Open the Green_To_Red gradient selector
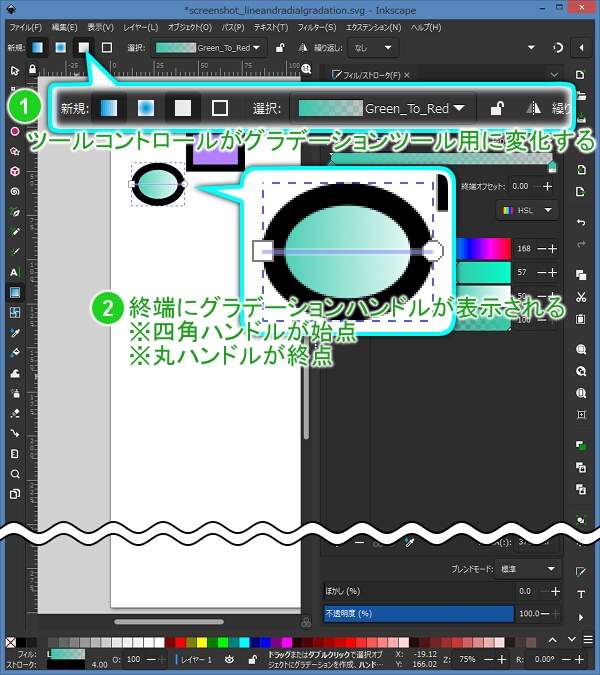The image size is (600, 675). (208, 47)
